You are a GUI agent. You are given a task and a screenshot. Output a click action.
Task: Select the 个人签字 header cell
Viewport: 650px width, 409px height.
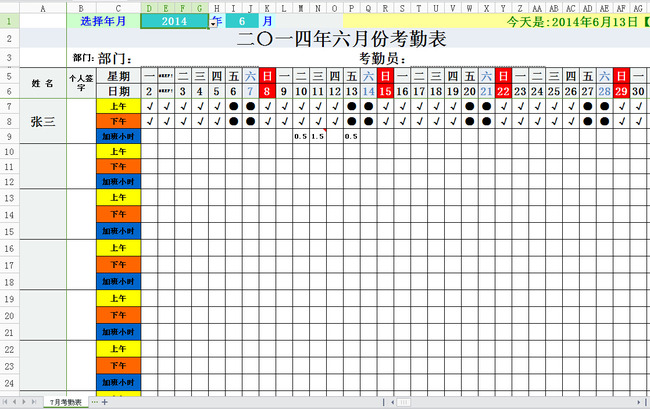click(x=81, y=83)
